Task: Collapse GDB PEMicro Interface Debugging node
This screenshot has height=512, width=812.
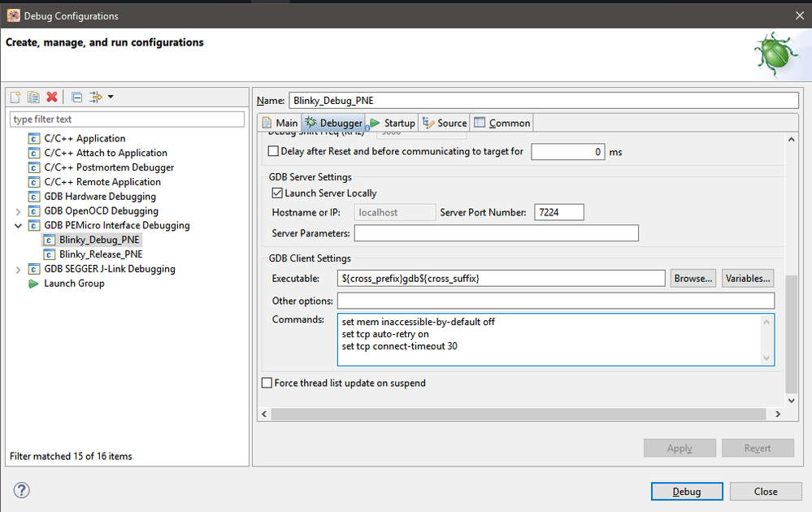Action: pos(19,226)
